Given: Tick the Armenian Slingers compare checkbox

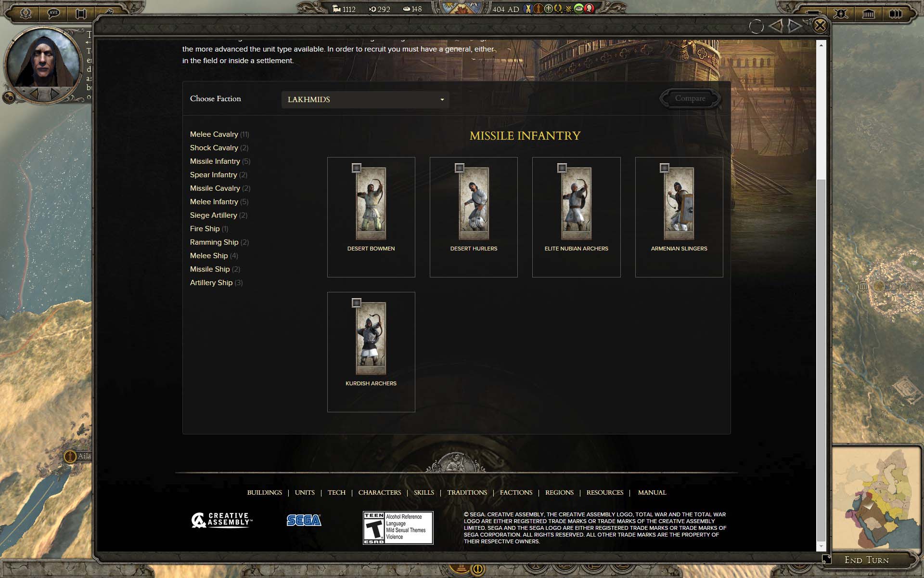Looking at the screenshot, I should click(665, 168).
